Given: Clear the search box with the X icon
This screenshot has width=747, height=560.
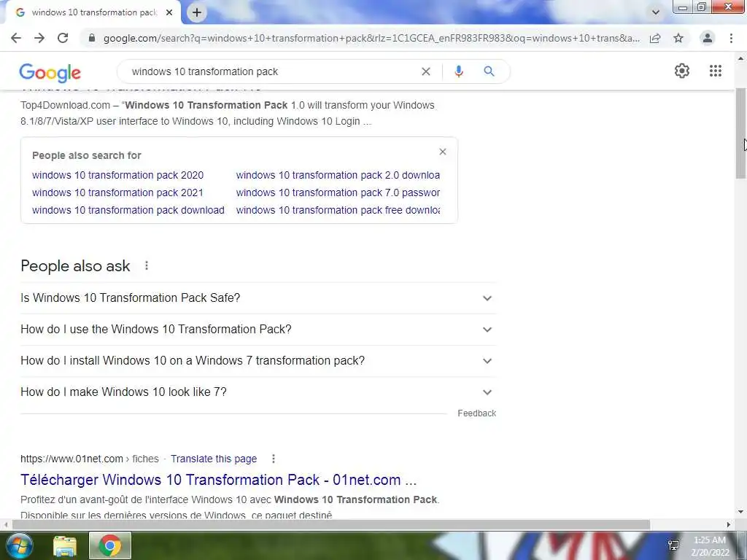Looking at the screenshot, I should [426, 71].
